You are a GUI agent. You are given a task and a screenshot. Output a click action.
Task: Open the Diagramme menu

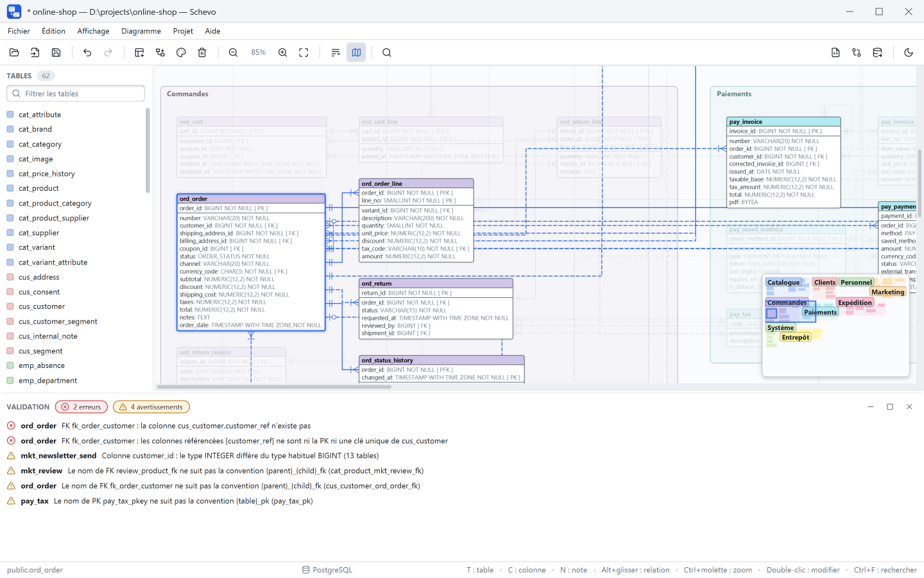(x=141, y=31)
